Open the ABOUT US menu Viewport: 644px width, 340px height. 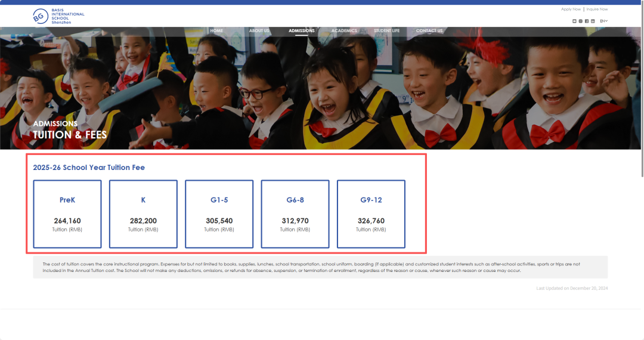click(x=259, y=30)
